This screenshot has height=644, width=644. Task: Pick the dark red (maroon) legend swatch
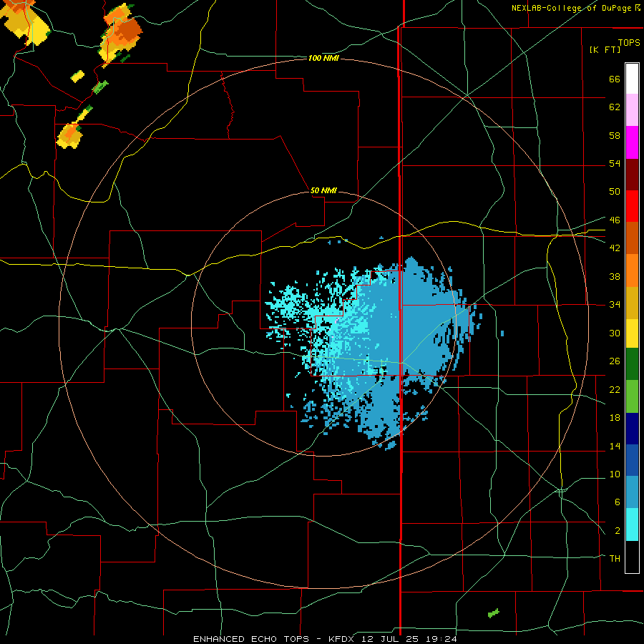coord(632,175)
